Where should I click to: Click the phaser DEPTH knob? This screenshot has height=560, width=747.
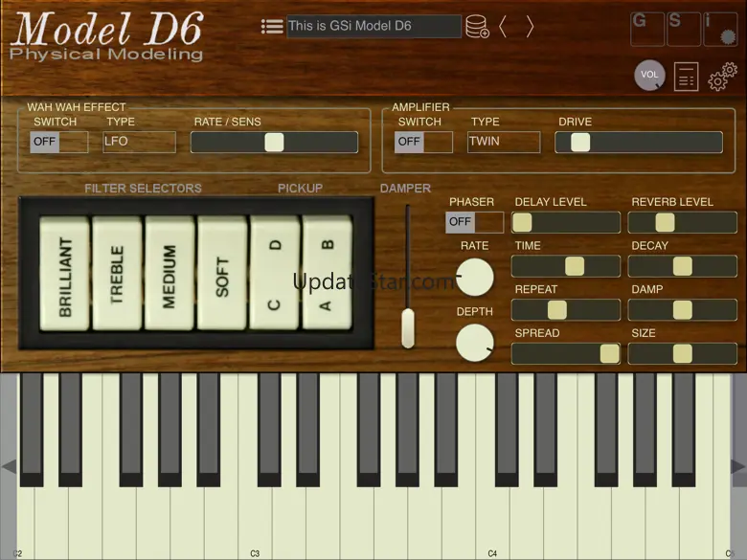coord(474,343)
